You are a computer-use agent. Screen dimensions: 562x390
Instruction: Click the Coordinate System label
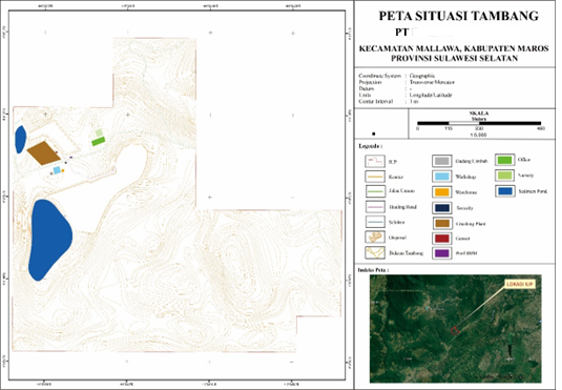(380, 76)
